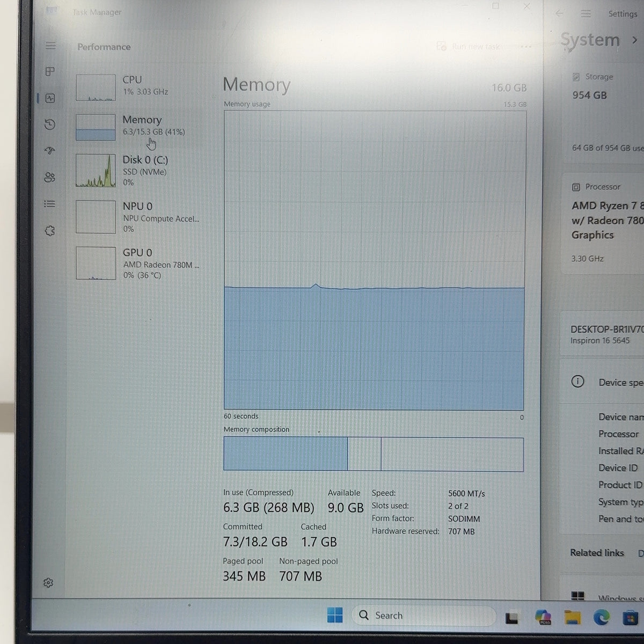Open Task View taskbar icon

point(511,618)
